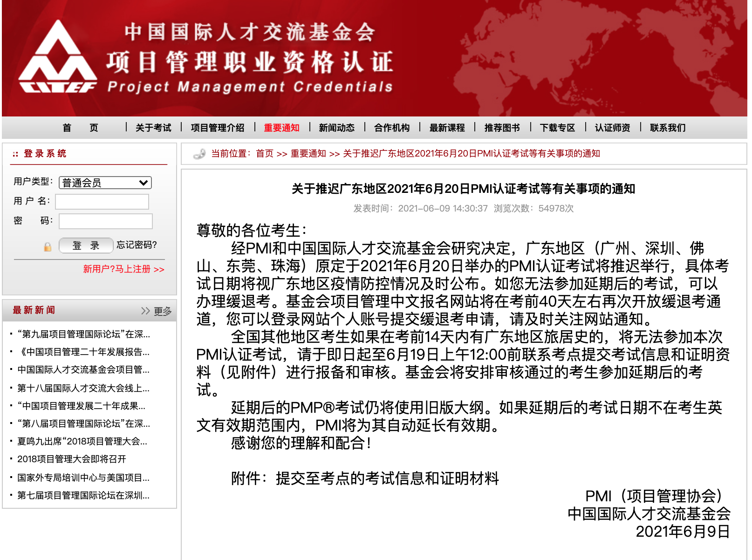752x560 pixels.
Task: Open the 用户类型 dropdown
Action: [x=105, y=183]
